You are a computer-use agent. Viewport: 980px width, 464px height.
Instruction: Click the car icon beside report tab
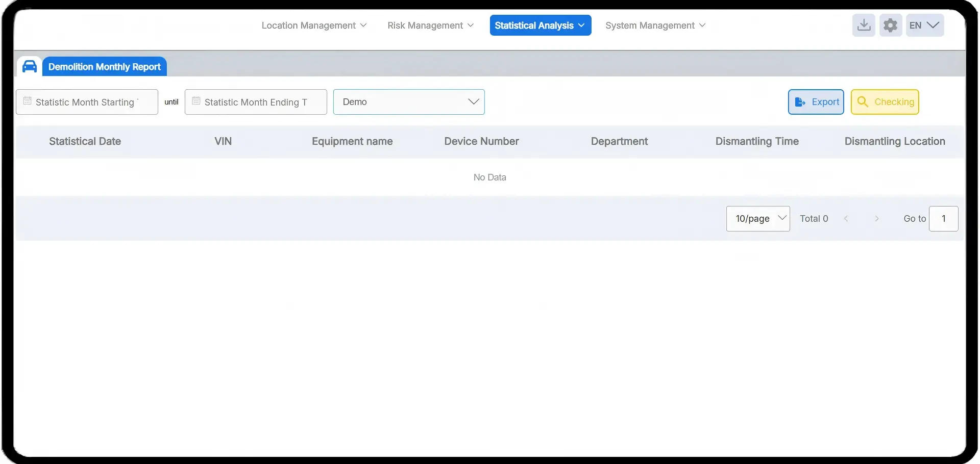point(30,66)
